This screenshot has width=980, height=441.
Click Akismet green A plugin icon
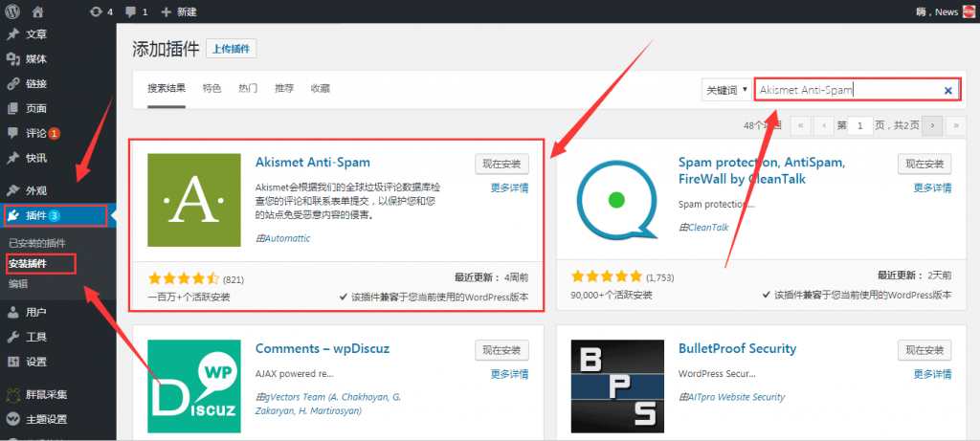pyautogui.click(x=194, y=200)
